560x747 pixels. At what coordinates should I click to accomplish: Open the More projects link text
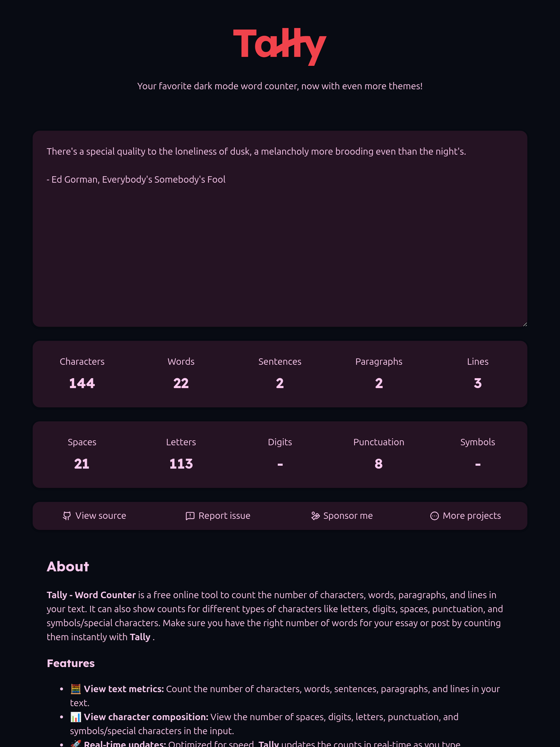click(471, 516)
